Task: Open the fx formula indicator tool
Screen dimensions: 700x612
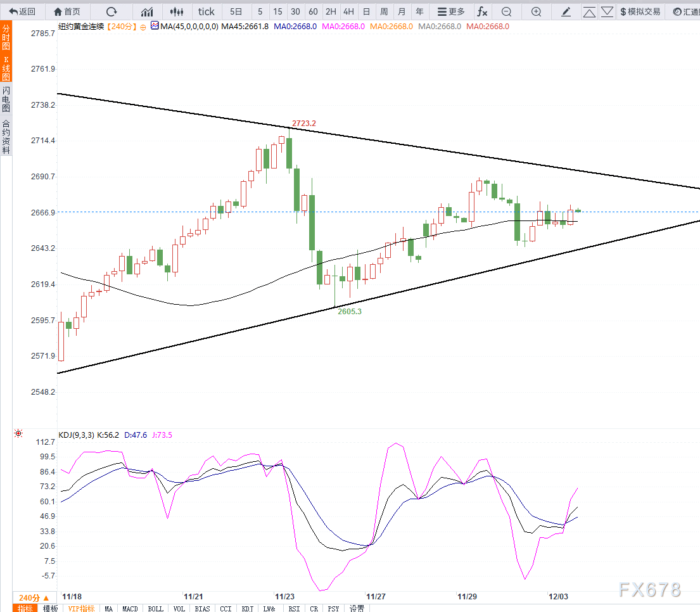Action: (x=482, y=11)
